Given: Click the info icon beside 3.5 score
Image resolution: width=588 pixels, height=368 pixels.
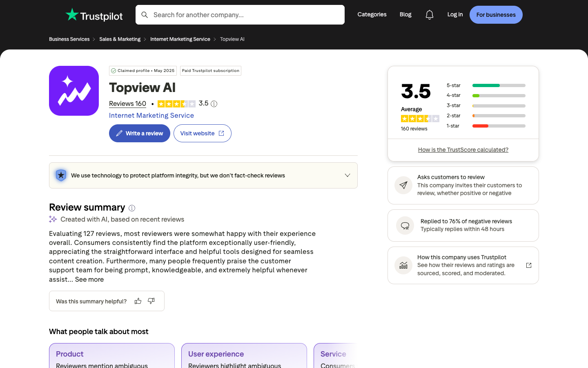Looking at the screenshot, I should coord(214,104).
